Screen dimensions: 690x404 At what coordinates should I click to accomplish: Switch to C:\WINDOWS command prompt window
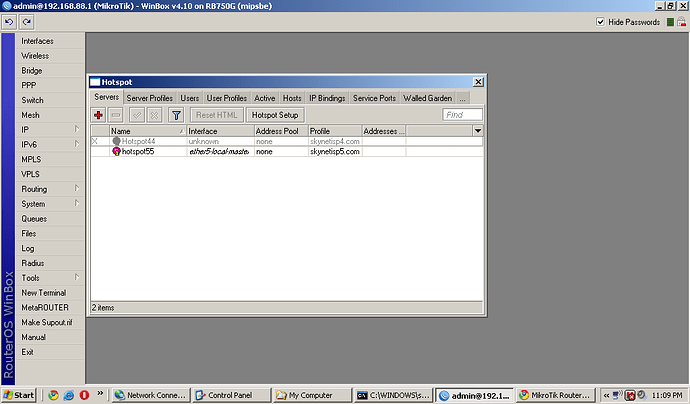click(393, 395)
